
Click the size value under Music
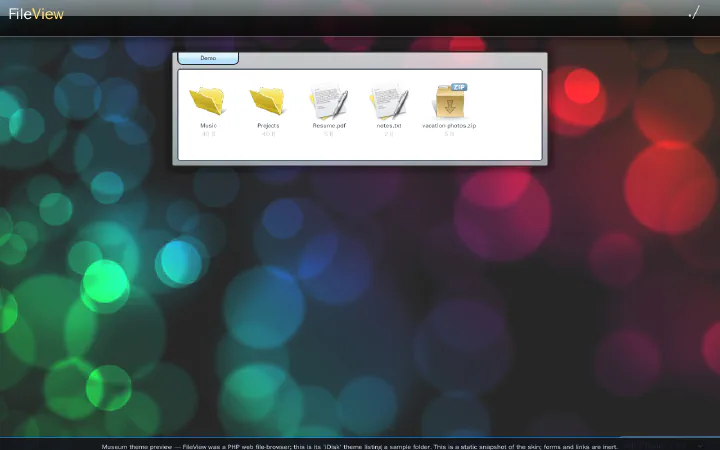[x=208, y=134]
